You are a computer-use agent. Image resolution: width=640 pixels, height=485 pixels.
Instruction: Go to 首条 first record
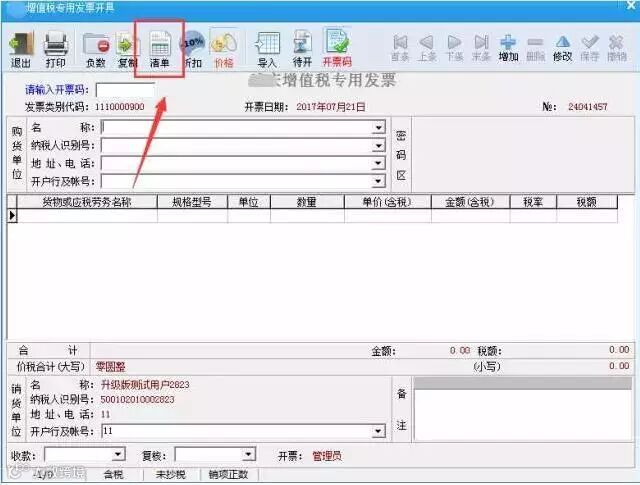click(400, 48)
